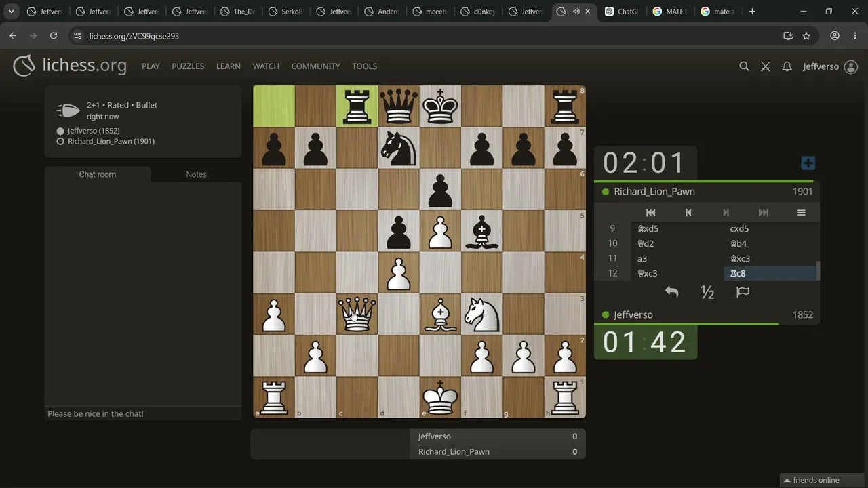Open the lichess search icon
This screenshot has height=488, width=868.
744,66
